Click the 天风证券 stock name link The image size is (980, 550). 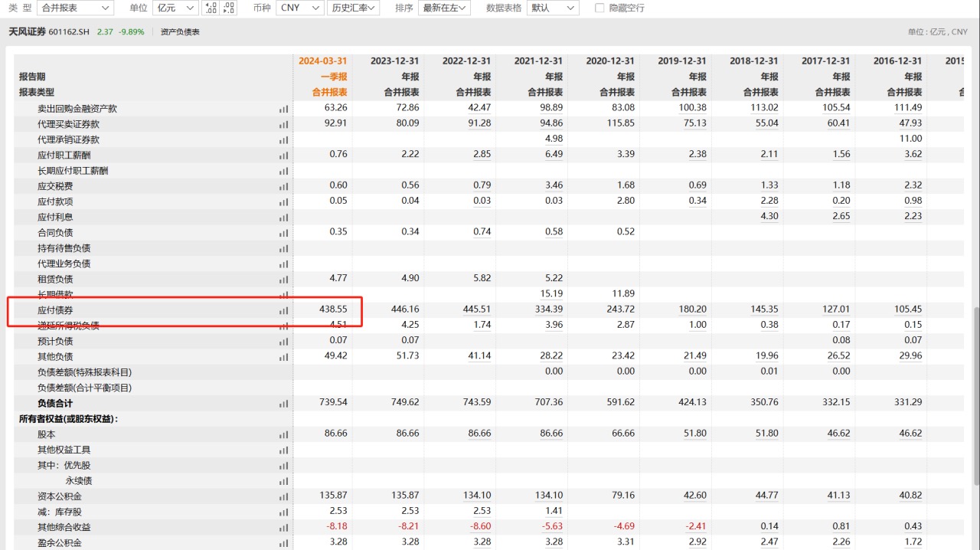click(x=27, y=32)
